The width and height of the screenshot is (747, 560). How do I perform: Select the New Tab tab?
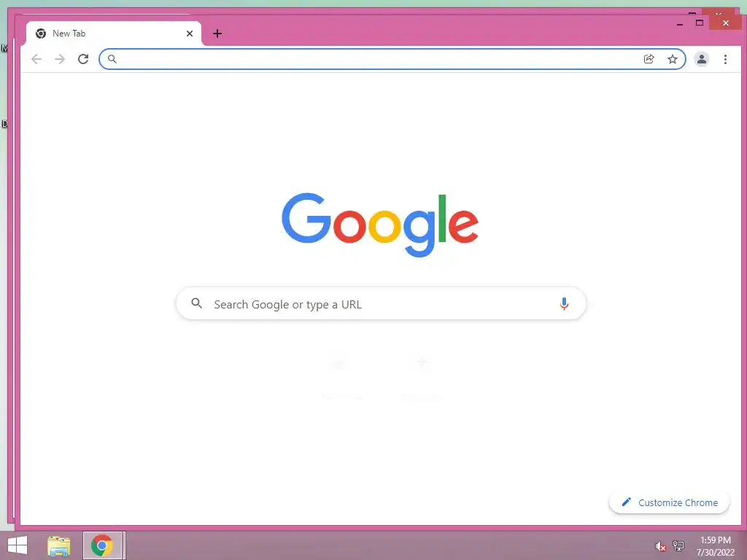(113, 34)
